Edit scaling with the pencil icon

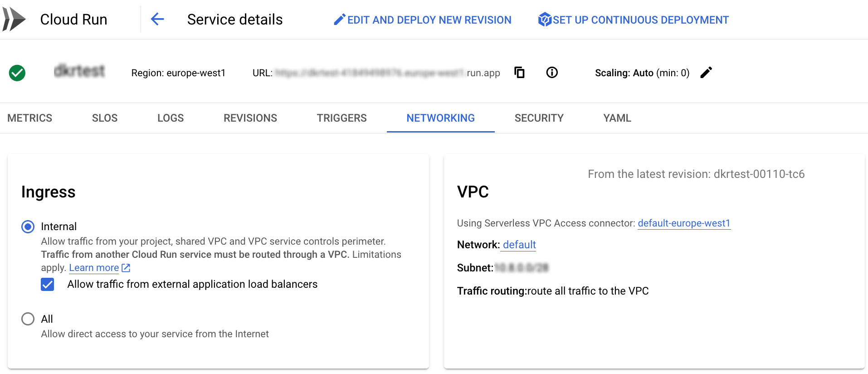click(x=706, y=73)
